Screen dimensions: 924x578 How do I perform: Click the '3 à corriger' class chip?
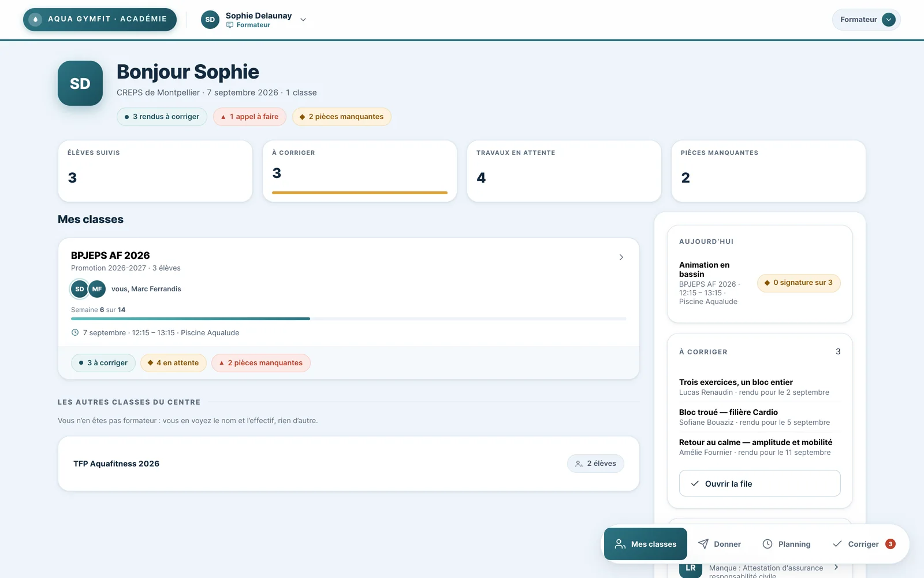tap(103, 363)
